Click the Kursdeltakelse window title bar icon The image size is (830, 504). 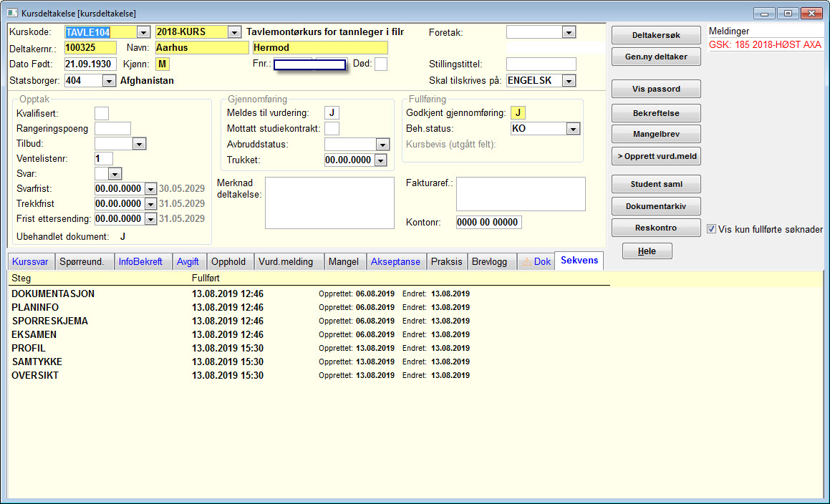(12, 13)
